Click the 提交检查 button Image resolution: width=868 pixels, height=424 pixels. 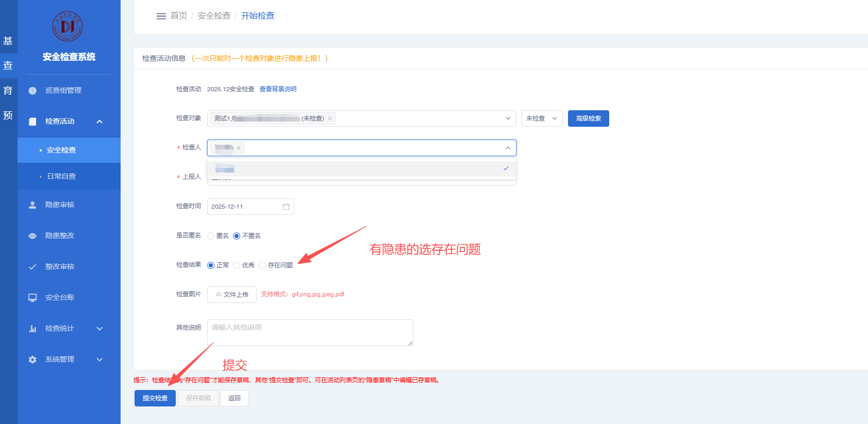tap(155, 398)
